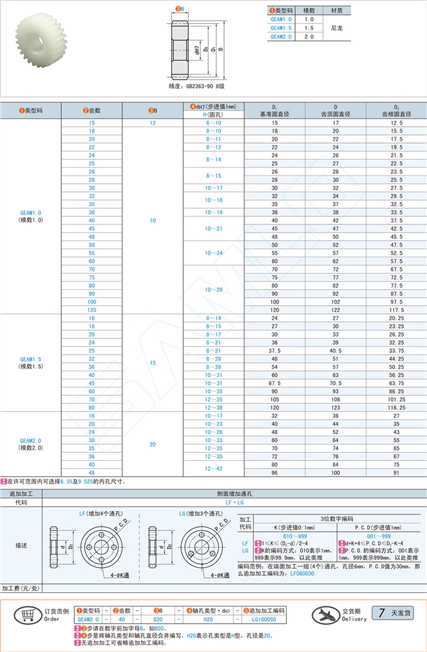This screenshot has height=652, width=427.
Task: Click the bore range '10~33'
Action: (x=213, y=440)
